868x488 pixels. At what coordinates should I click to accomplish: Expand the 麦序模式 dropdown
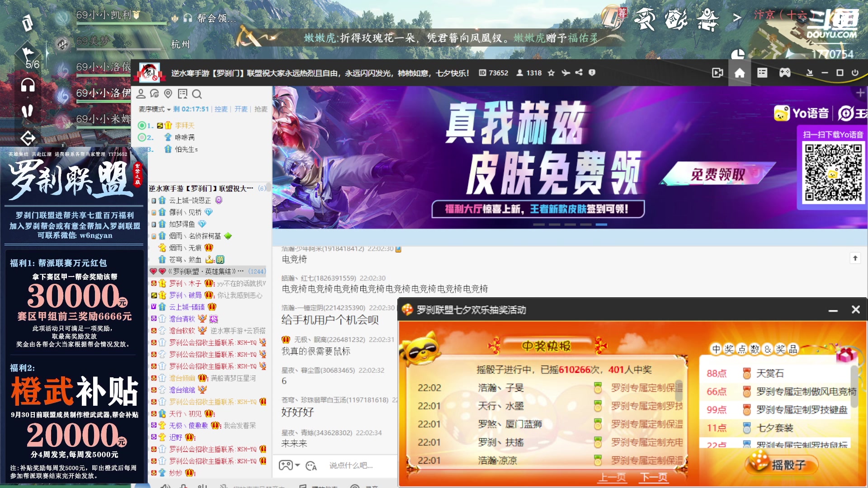(x=155, y=109)
